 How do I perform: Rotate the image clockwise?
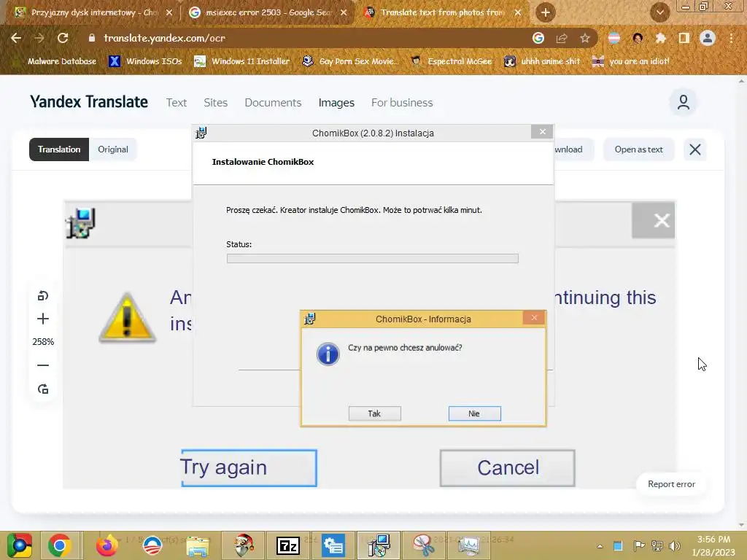(43, 389)
